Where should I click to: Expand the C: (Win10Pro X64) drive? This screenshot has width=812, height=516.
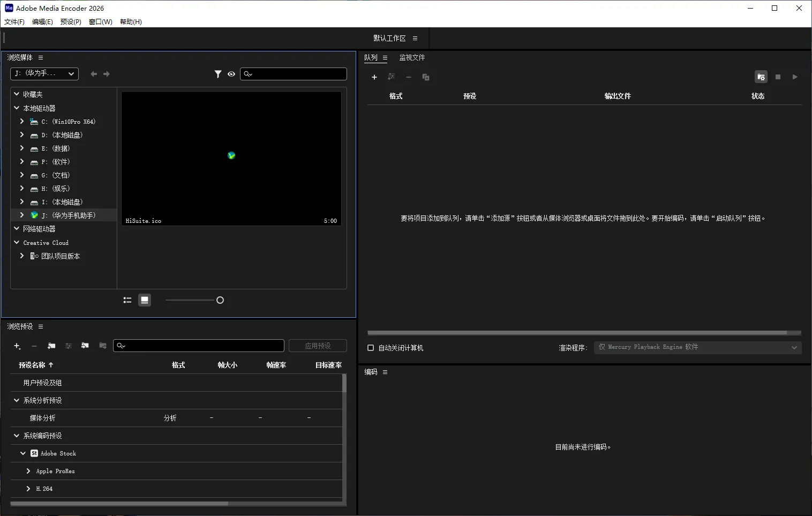pyautogui.click(x=21, y=122)
